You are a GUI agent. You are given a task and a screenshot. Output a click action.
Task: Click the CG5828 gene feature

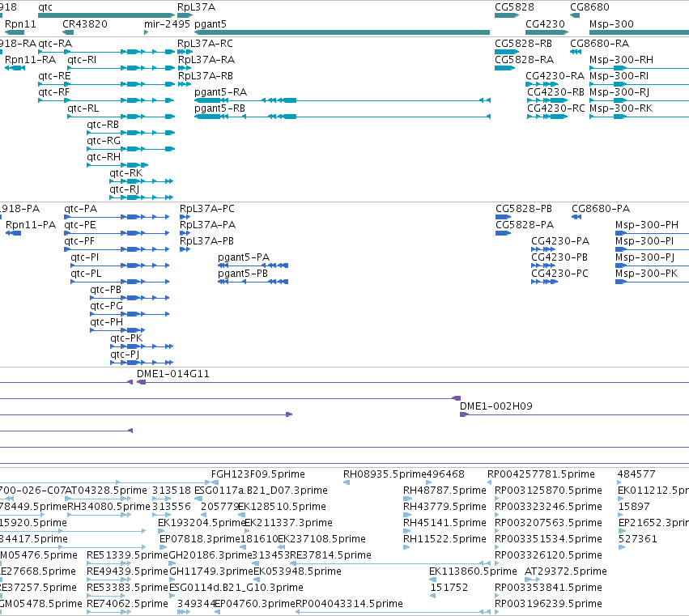[507, 15]
